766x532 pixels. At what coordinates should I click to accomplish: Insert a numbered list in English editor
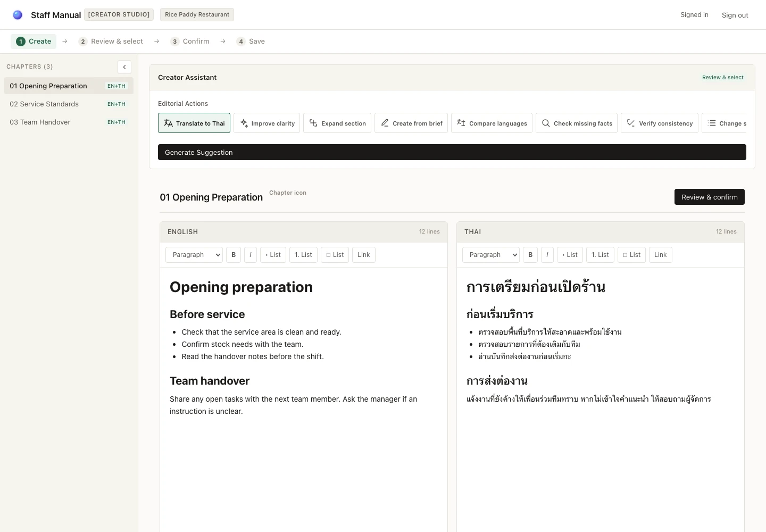304,255
